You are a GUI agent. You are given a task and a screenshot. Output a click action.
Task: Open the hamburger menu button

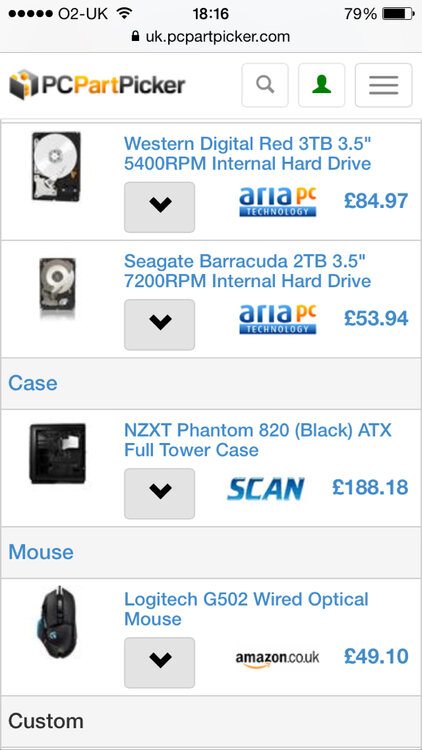tap(383, 85)
